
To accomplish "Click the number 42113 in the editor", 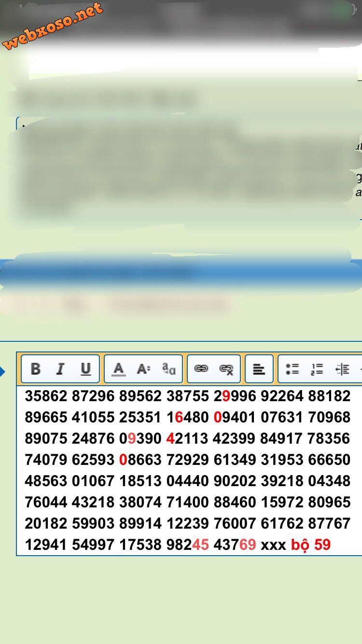I will [x=188, y=439].
